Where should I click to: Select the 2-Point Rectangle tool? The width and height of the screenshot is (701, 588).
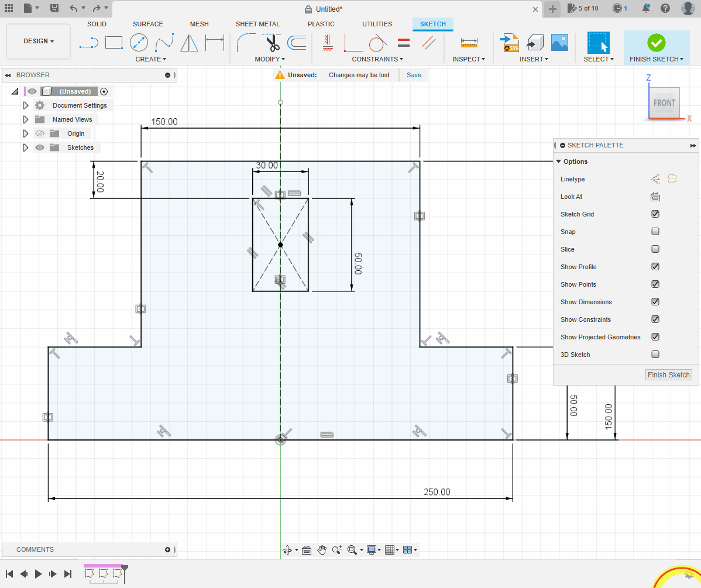click(114, 43)
